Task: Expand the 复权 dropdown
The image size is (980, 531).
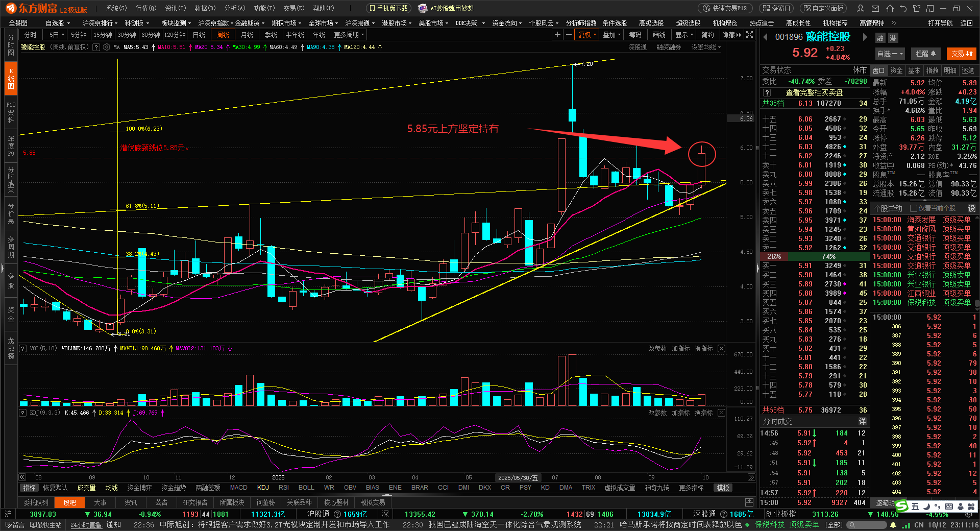Action: coord(587,35)
